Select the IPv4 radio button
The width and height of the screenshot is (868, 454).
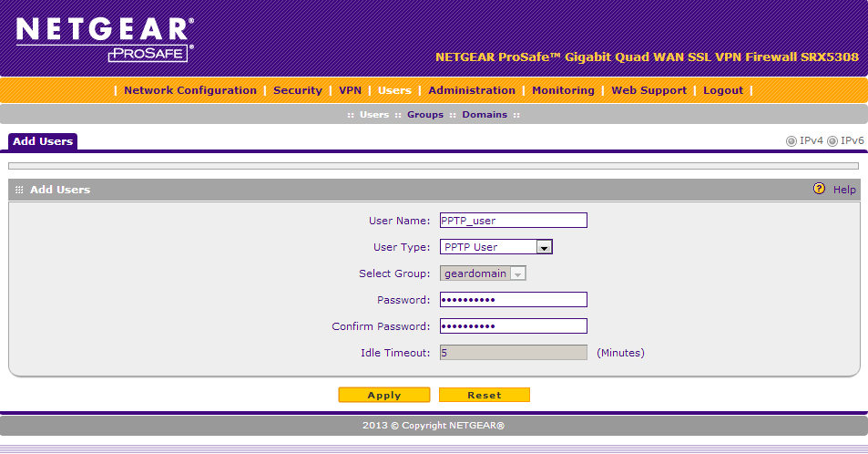[791, 141]
